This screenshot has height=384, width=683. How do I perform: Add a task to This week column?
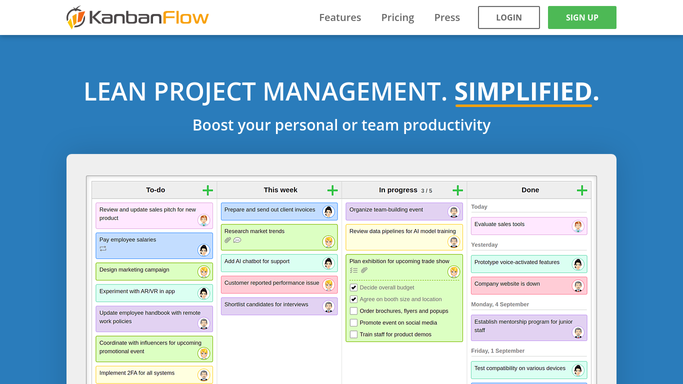click(x=332, y=190)
